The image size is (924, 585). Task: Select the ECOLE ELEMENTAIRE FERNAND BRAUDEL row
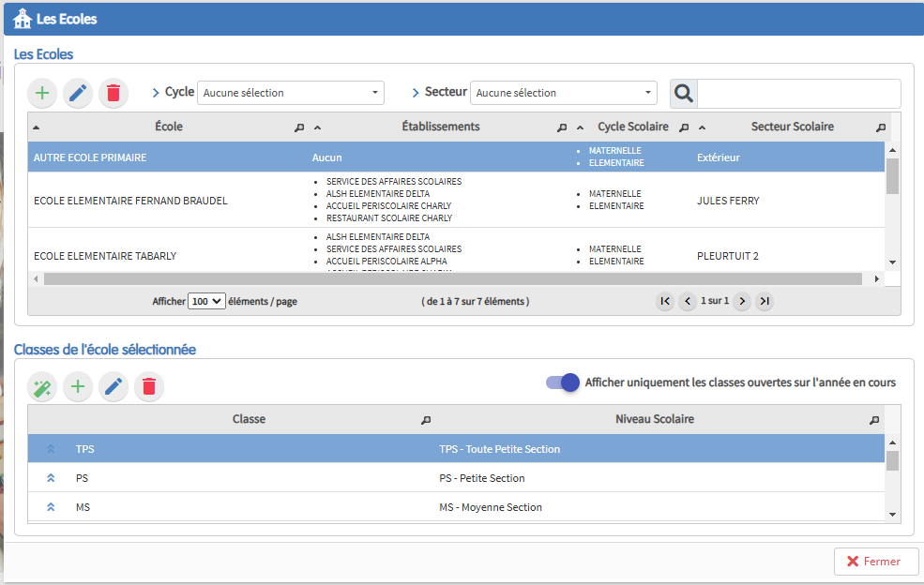[x=130, y=201]
